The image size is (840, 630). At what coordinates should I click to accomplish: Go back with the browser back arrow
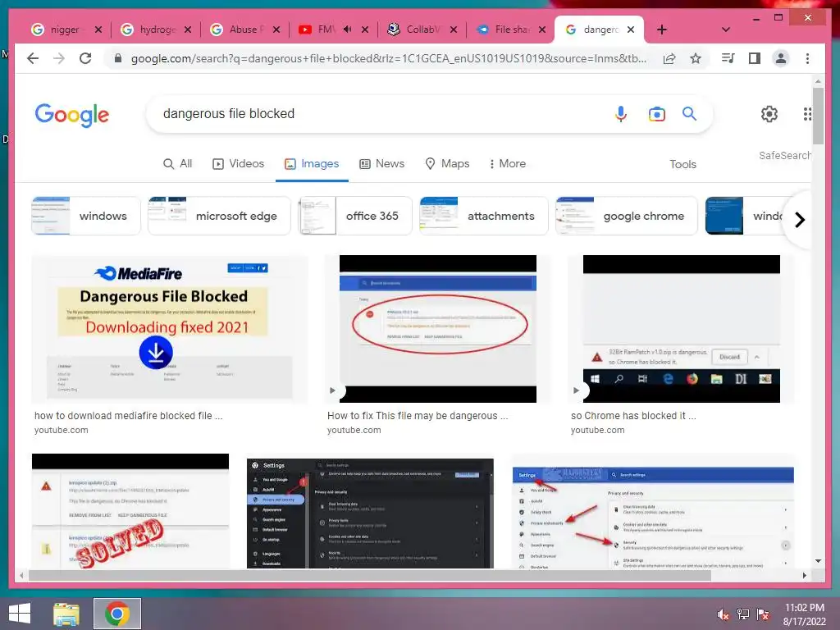point(33,58)
